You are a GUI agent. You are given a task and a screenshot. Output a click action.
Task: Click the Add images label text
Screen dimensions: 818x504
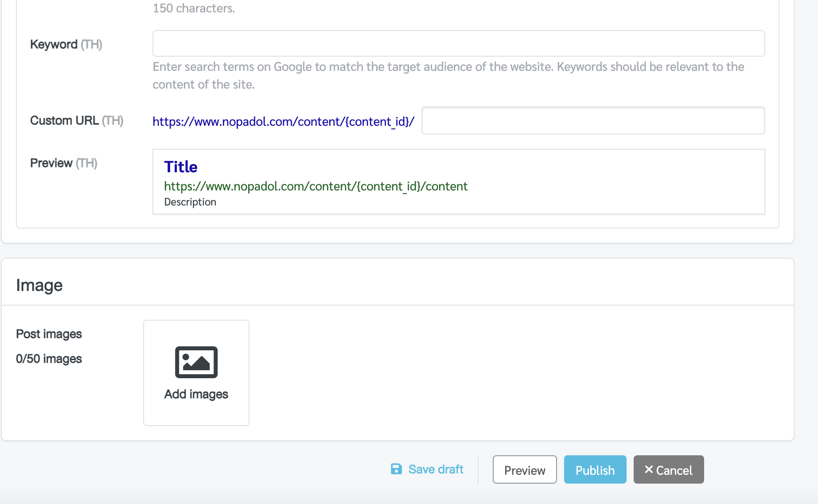[x=196, y=394]
